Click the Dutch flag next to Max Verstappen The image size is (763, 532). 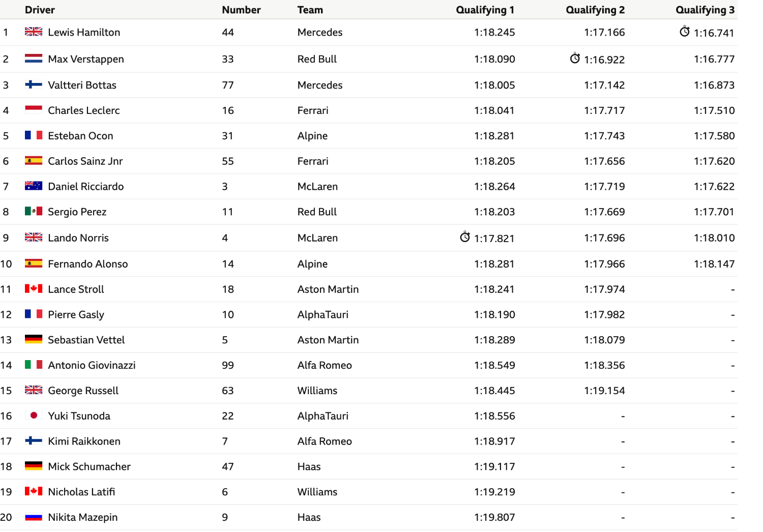point(34,58)
